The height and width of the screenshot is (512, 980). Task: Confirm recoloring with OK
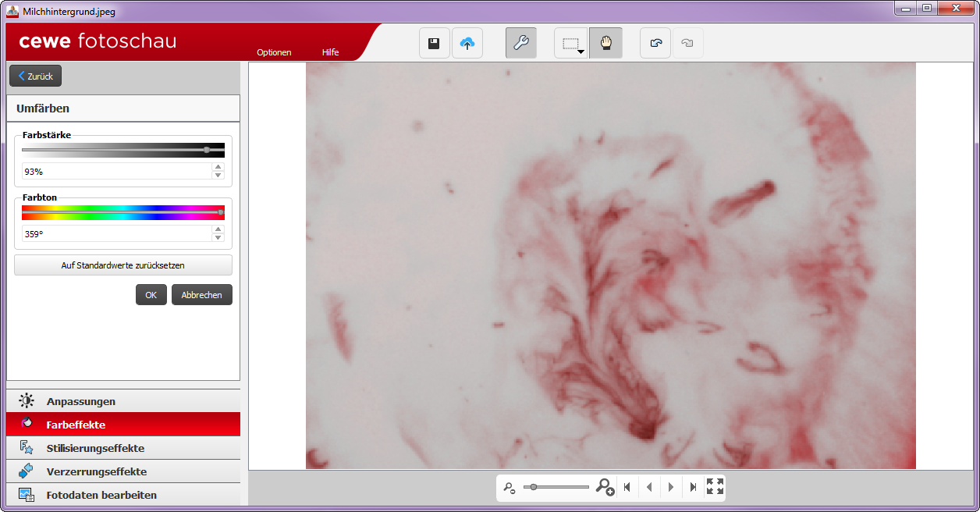[151, 295]
